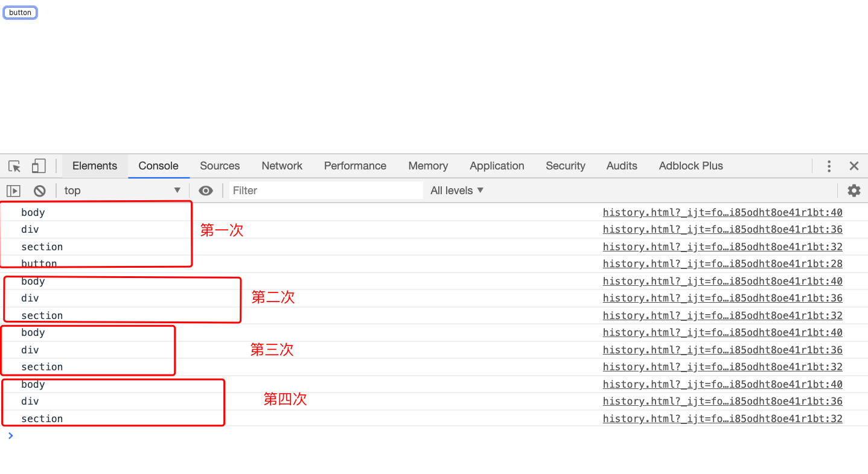Screen dimensions: 868x474
Task: Clear the console with the ban icon
Action: 39,191
